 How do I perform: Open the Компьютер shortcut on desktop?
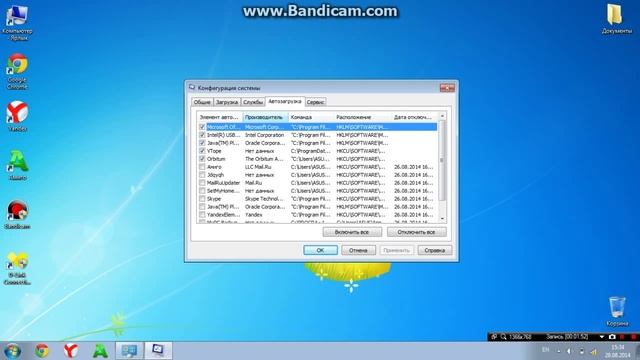point(17,22)
